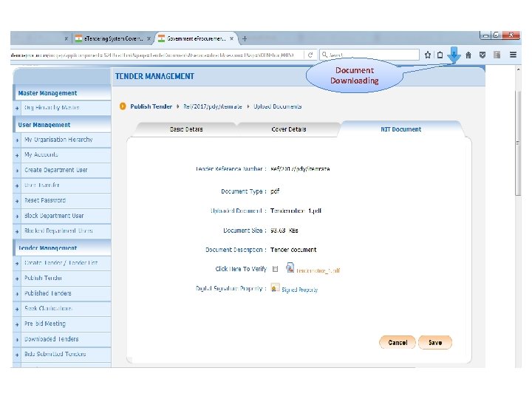Click the orange Publish Tender breadcrumb icon
532x399 pixels.
coord(123,106)
